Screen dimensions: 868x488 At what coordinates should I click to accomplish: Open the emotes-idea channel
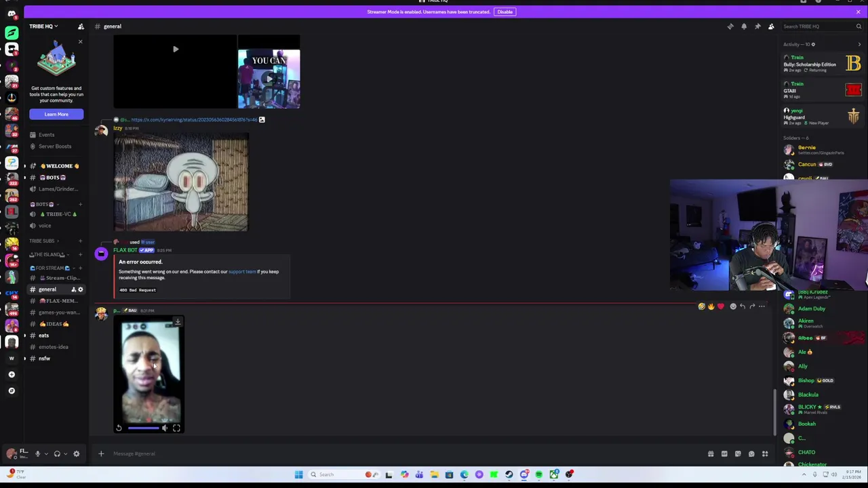point(56,347)
